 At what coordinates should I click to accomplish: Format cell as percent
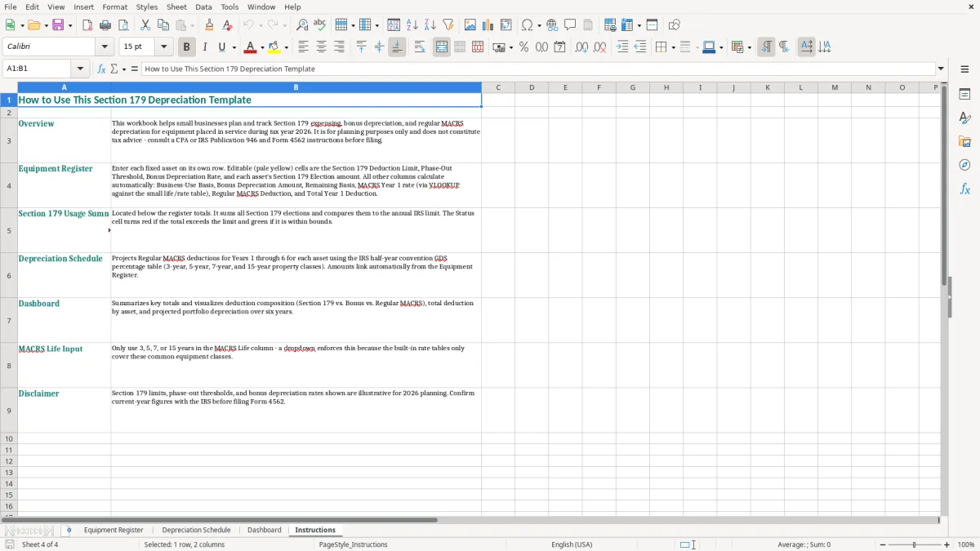pos(523,47)
